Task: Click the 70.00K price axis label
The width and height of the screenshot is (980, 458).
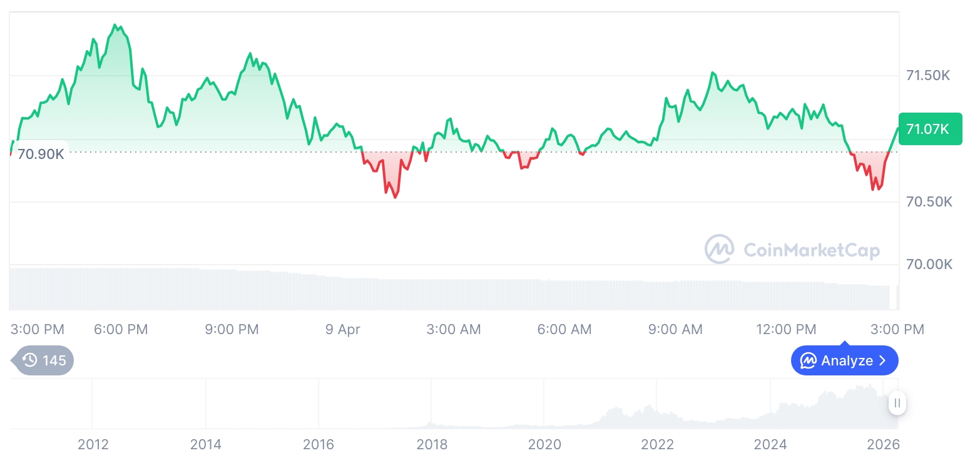Action: click(x=929, y=265)
